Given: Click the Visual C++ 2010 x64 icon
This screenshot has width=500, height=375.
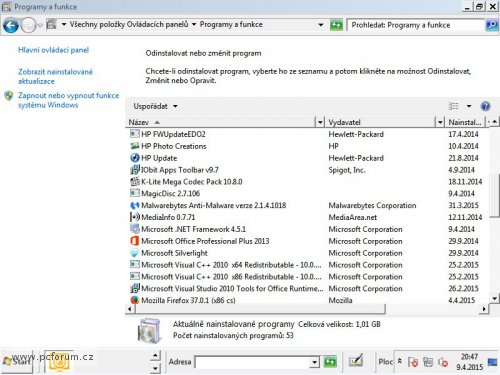Looking at the screenshot, I should point(135,265).
